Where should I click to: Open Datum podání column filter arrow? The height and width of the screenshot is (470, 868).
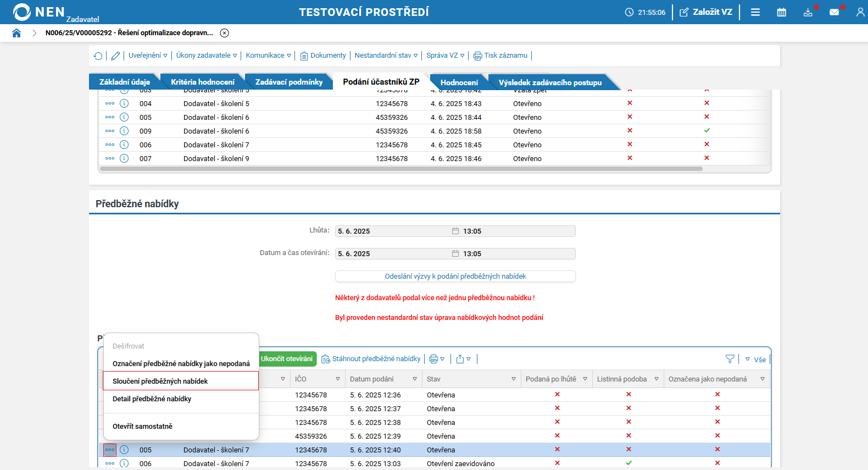coord(415,379)
